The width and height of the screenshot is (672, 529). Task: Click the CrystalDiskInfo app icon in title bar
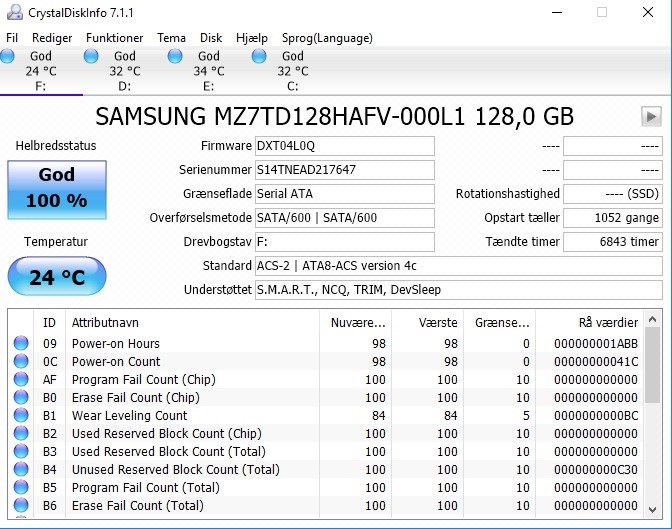(13, 13)
